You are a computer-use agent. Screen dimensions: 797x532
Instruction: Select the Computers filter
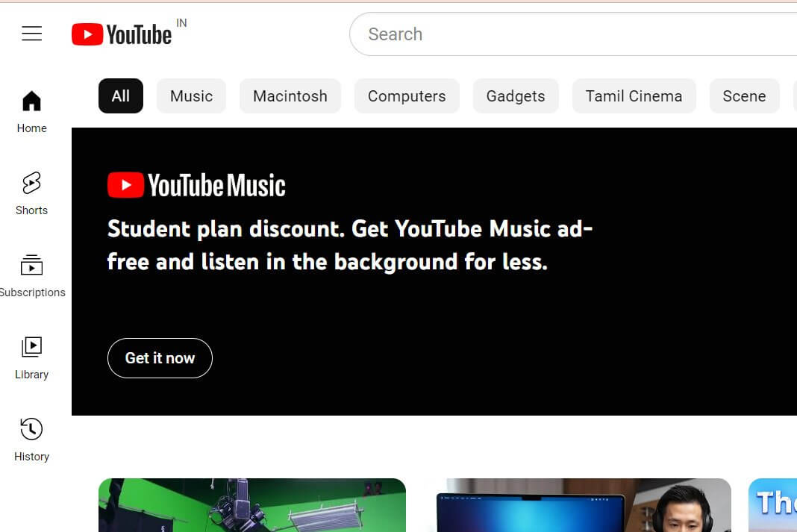(x=407, y=96)
